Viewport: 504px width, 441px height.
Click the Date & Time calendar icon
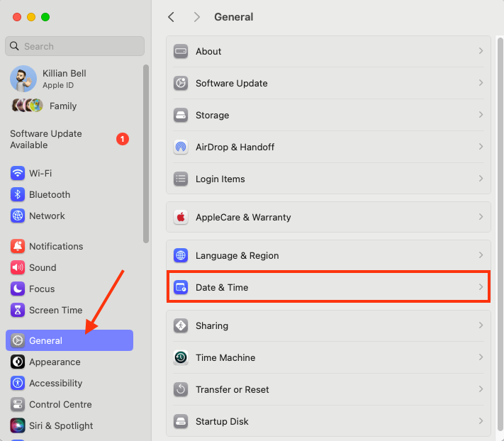click(x=181, y=287)
